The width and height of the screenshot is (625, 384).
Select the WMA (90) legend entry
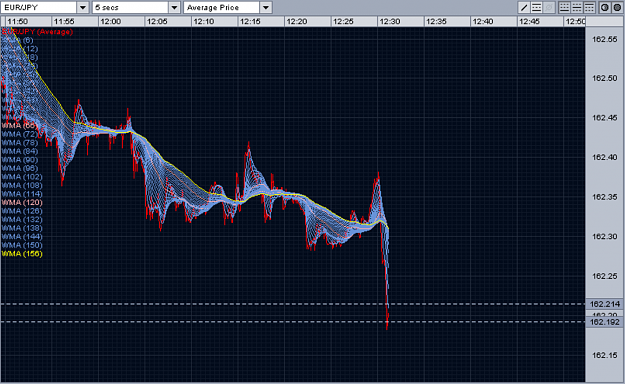pyautogui.click(x=20, y=160)
